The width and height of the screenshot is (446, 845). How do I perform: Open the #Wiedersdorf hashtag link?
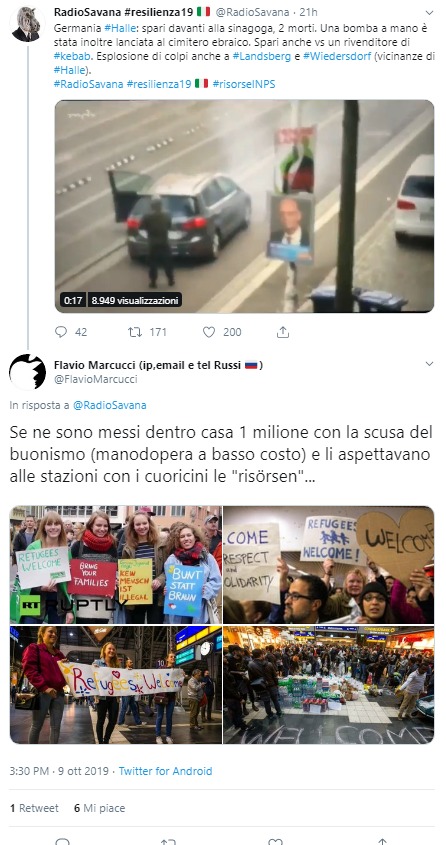click(337, 56)
